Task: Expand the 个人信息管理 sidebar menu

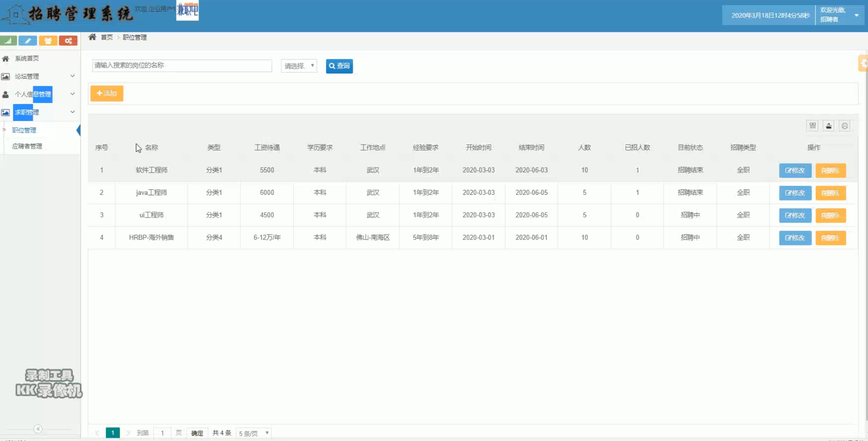Action: tap(40, 94)
